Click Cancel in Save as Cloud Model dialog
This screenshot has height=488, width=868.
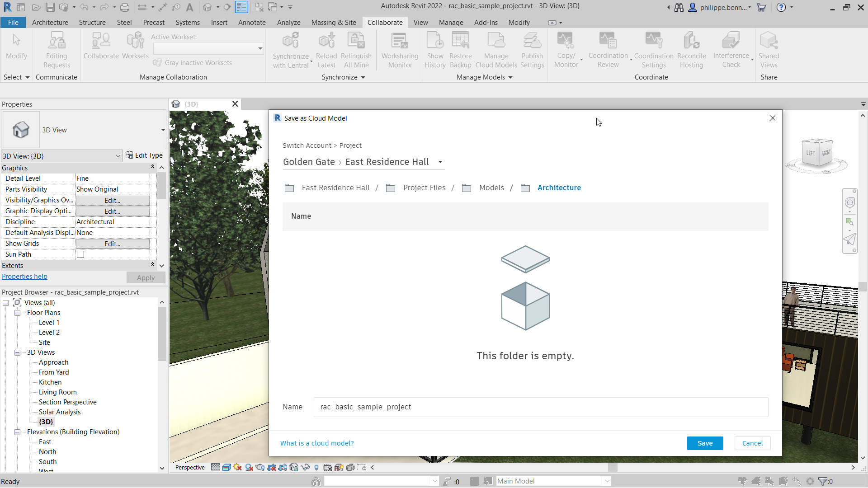click(x=752, y=443)
